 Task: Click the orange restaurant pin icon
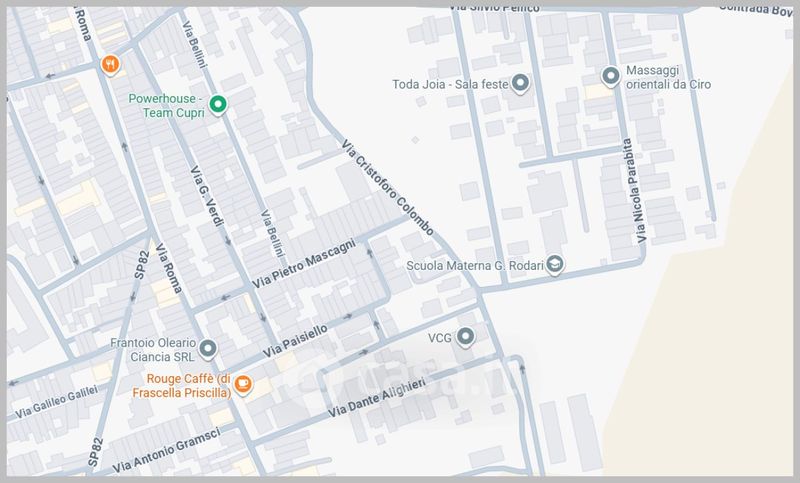[x=112, y=64]
